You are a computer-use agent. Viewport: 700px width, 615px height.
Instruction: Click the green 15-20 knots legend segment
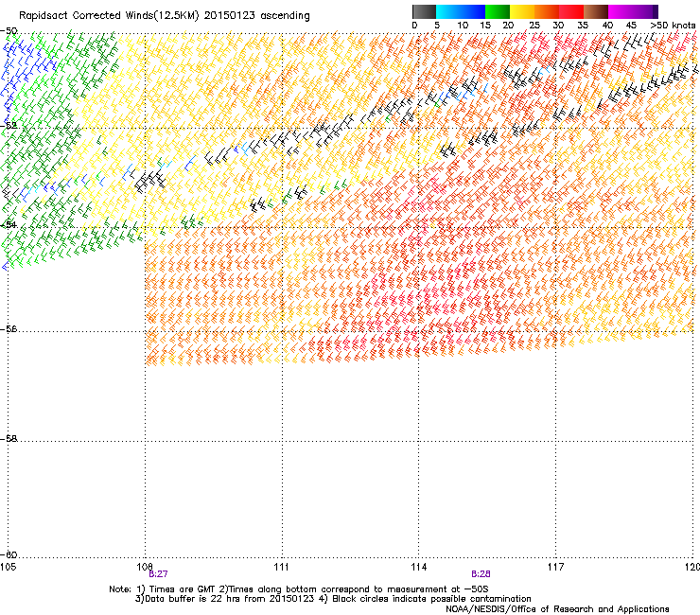click(x=498, y=11)
